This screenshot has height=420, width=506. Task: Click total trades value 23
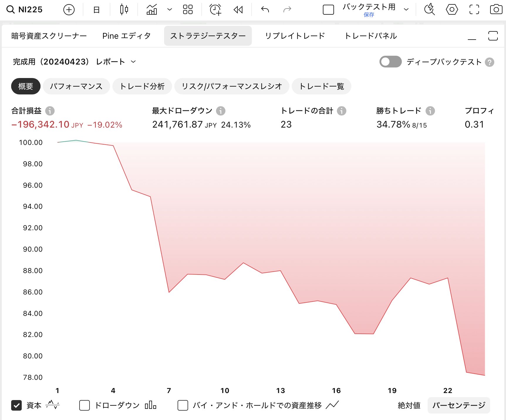[286, 124]
